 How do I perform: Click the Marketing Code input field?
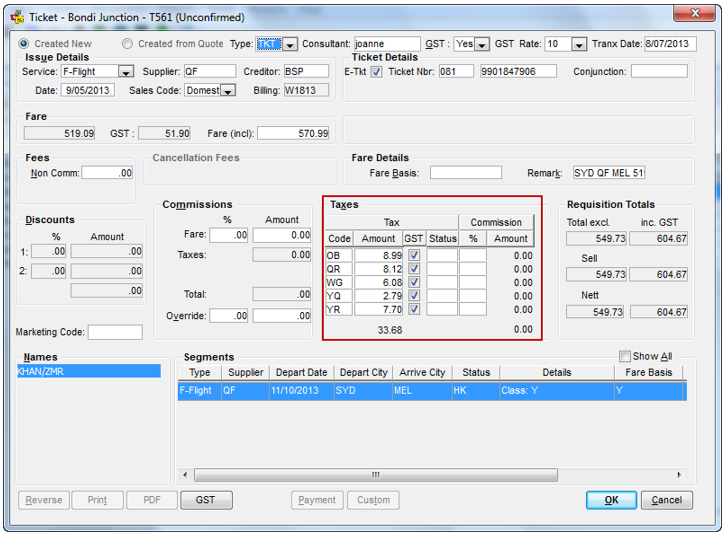coord(115,332)
